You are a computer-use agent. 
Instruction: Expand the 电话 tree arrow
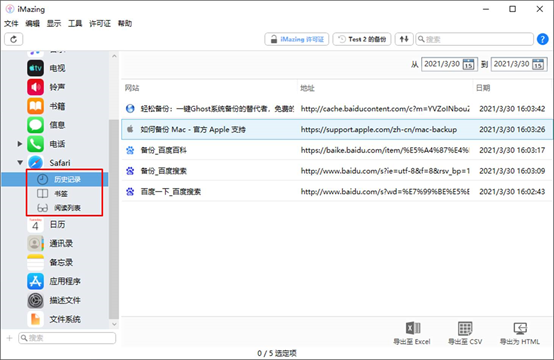pos(20,144)
